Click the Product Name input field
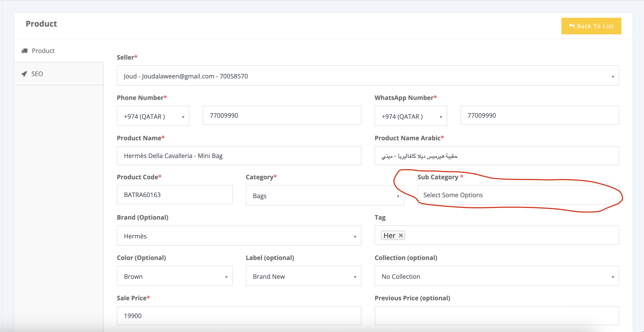The width and height of the screenshot is (644, 332). pyautogui.click(x=239, y=156)
